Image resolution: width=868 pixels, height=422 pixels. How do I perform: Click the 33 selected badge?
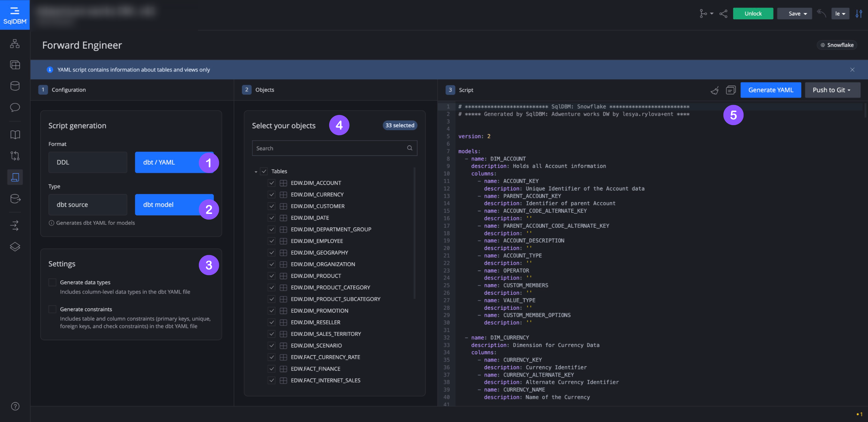click(400, 125)
